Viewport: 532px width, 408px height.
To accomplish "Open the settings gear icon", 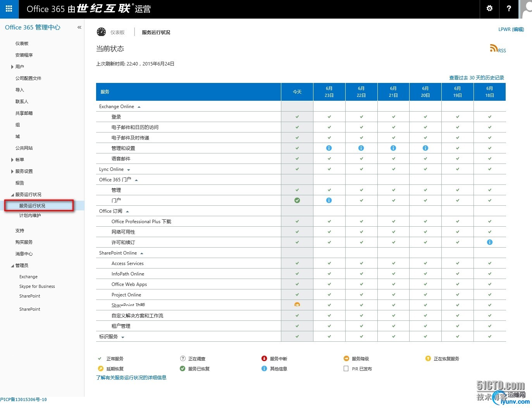I will coord(489,9).
